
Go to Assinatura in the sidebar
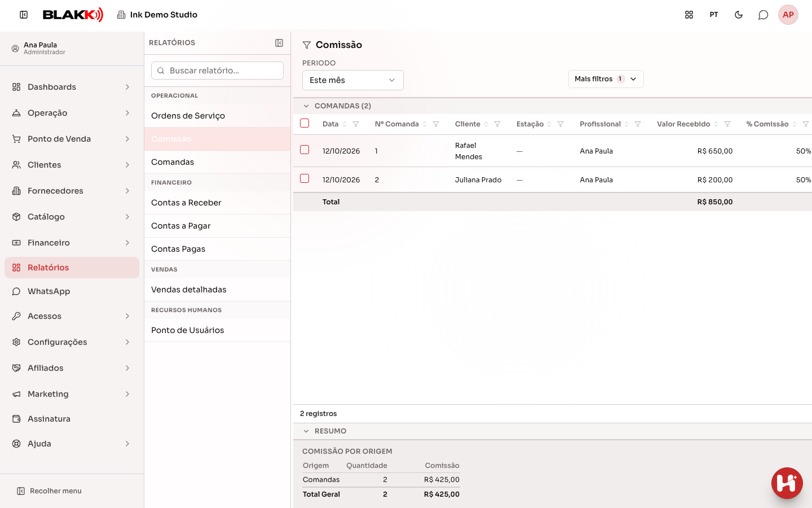[x=72, y=419]
